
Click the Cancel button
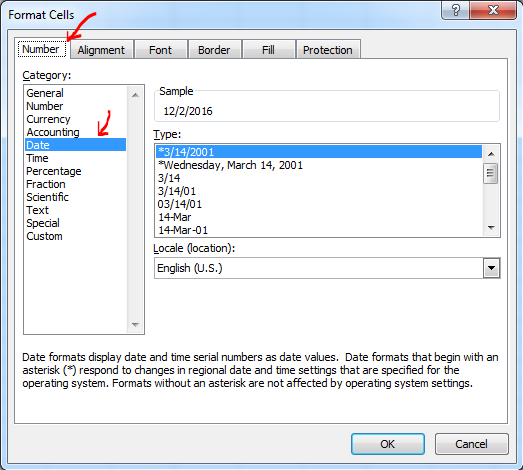pyautogui.click(x=472, y=444)
